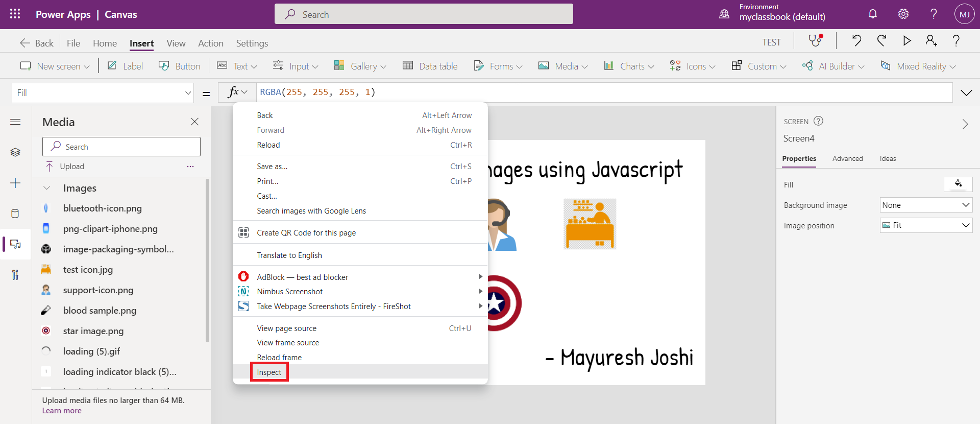Open the MJ account avatar
Viewport: 980px width, 424px height.
click(964, 14)
